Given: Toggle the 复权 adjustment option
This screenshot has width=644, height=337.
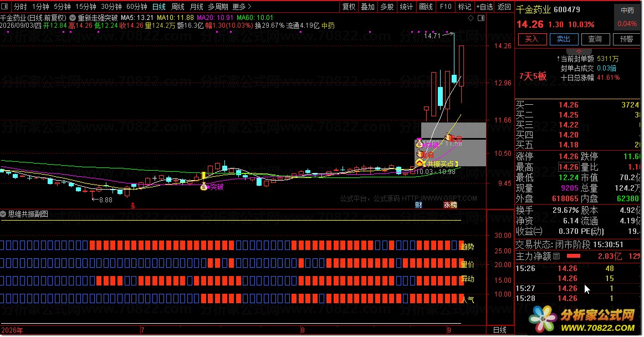Looking at the screenshot, I should pyautogui.click(x=349, y=7).
